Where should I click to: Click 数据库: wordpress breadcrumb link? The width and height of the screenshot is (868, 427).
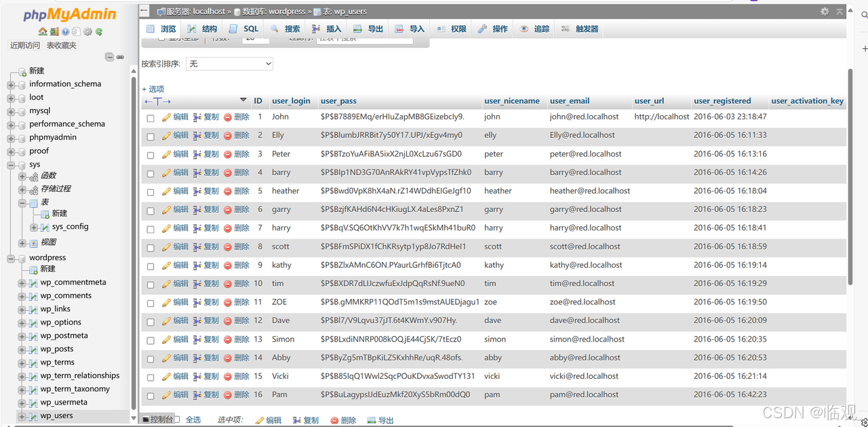pos(275,12)
